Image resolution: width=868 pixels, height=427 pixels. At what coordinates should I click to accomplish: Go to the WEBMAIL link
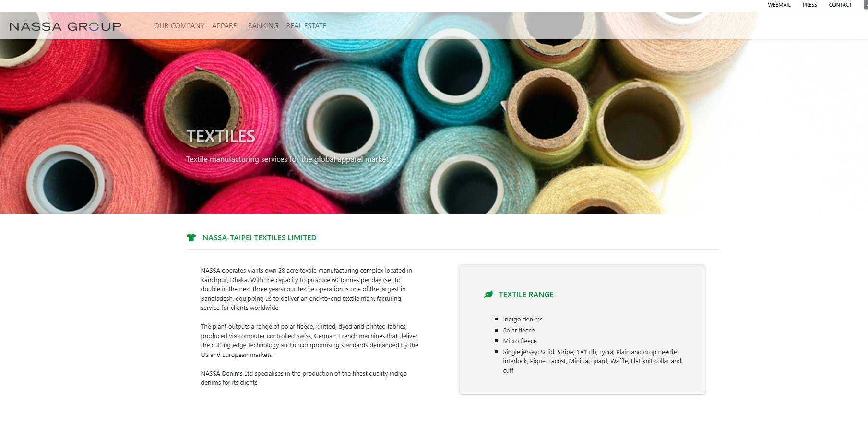[779, 5]
